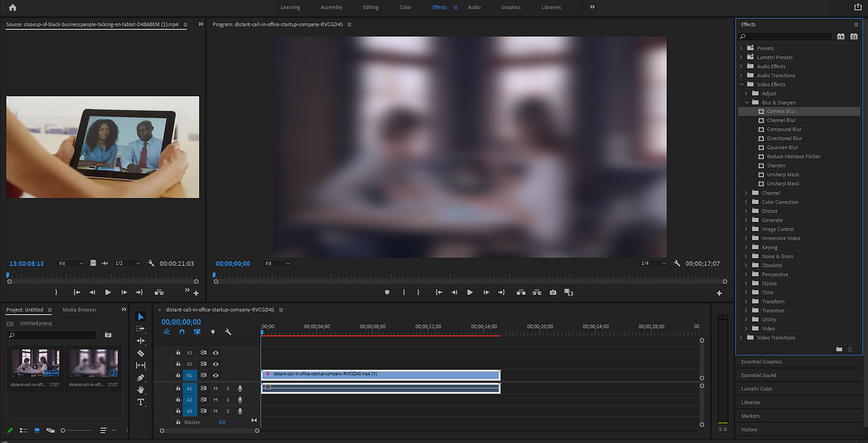Open the Program monitor Fit zoom dropdown
Viewport: 868px width, 443px height.
(277, 263)
